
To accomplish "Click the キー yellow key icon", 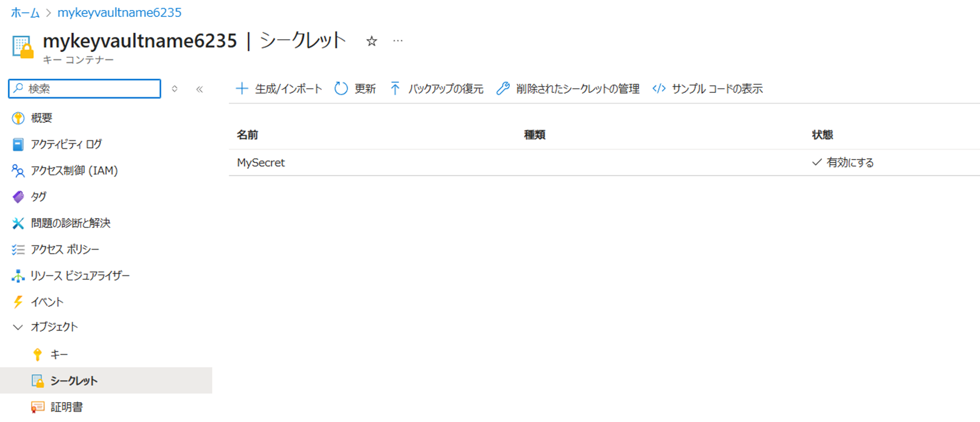I will pyautogui.click(x=37, y=355).
